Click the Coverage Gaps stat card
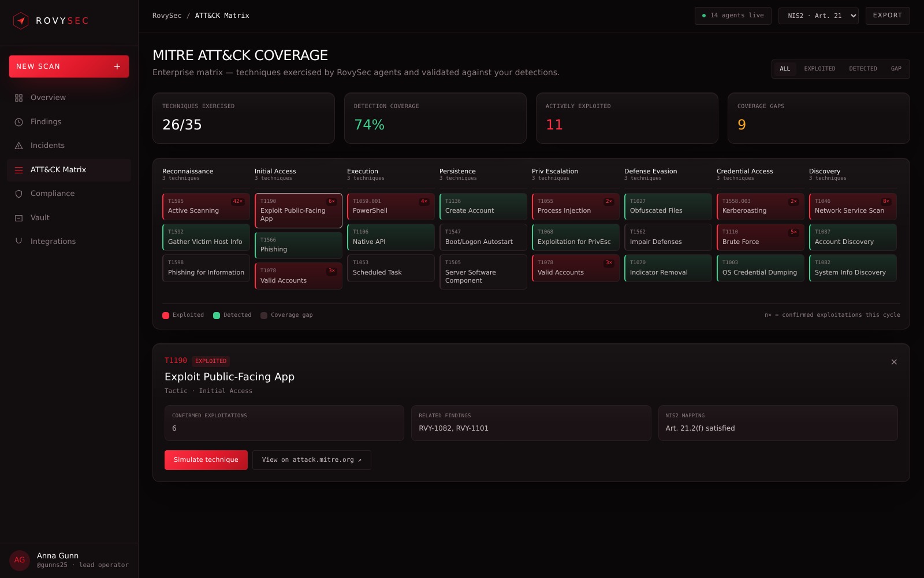This screenshot has height=578, width=924. click(x=819, y=118)
